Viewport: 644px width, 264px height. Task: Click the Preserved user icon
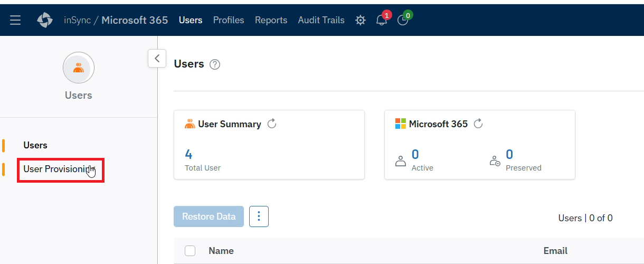(495, 161)
